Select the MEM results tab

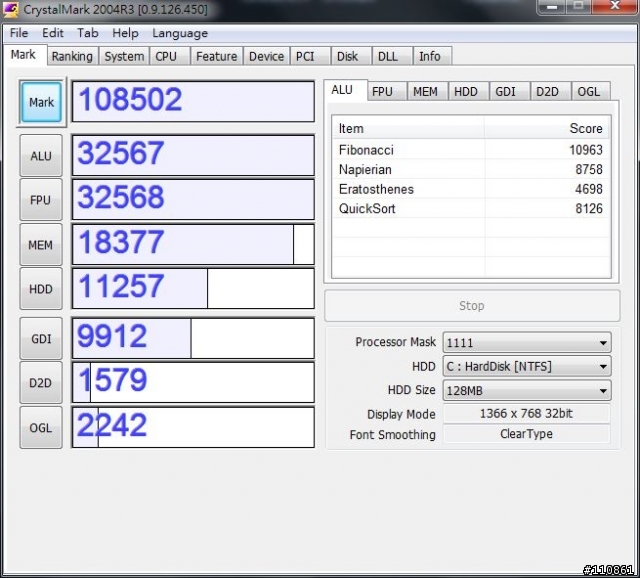(427, 91)
